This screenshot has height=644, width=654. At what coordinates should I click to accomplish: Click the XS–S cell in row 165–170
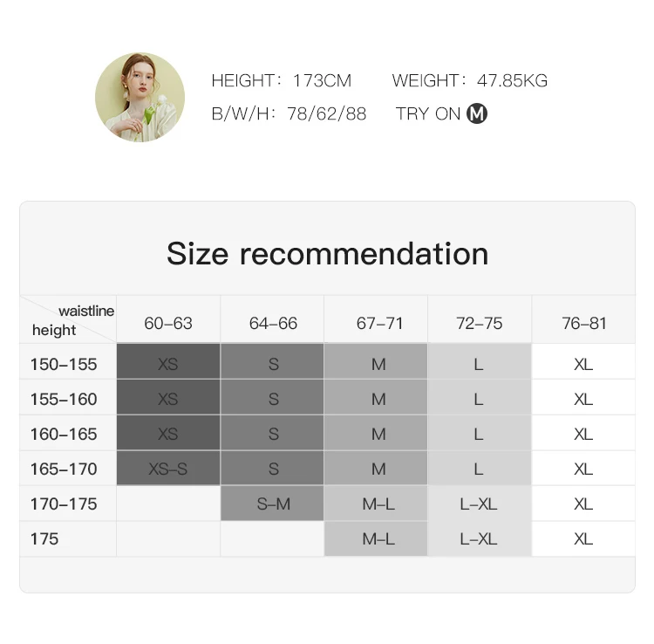168,469
